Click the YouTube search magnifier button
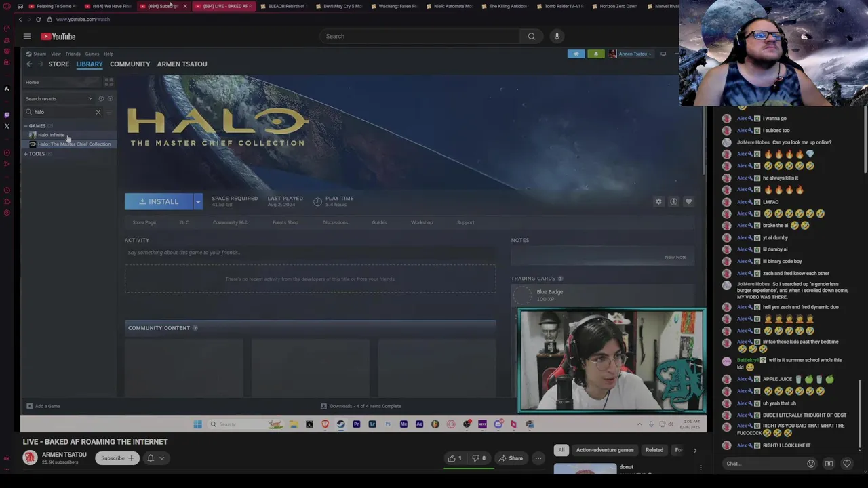This screenshot has width=868, height=488. (x=532, y=36)
